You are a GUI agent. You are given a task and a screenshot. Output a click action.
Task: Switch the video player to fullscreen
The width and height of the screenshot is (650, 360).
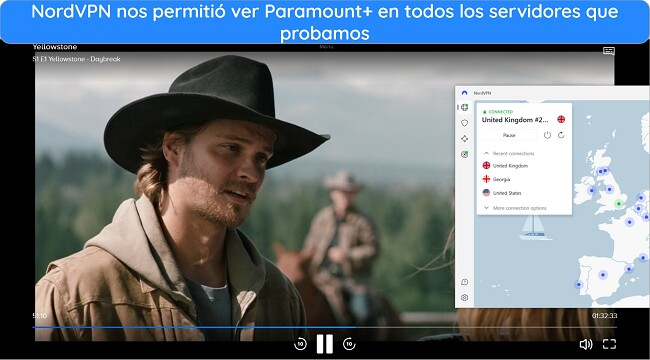609,344
